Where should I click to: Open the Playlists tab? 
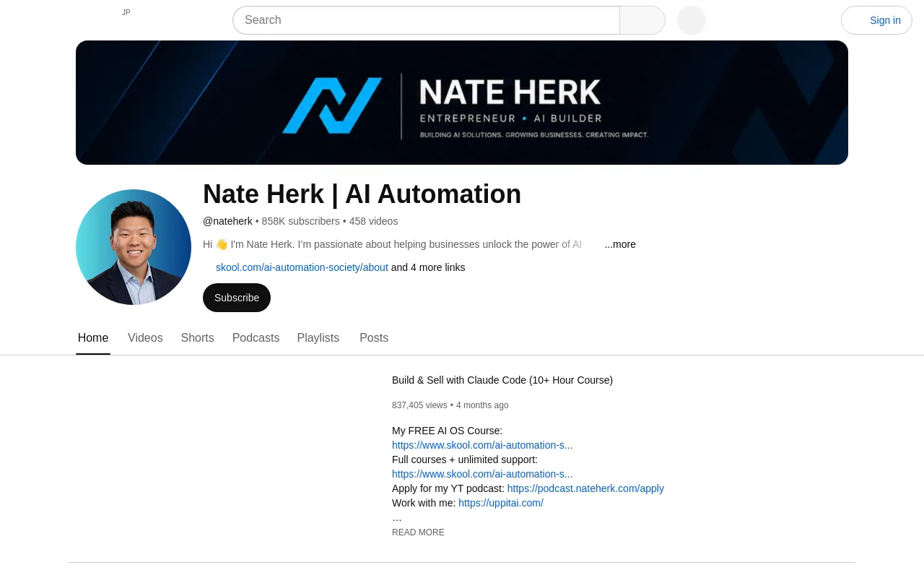coord(318,338)
